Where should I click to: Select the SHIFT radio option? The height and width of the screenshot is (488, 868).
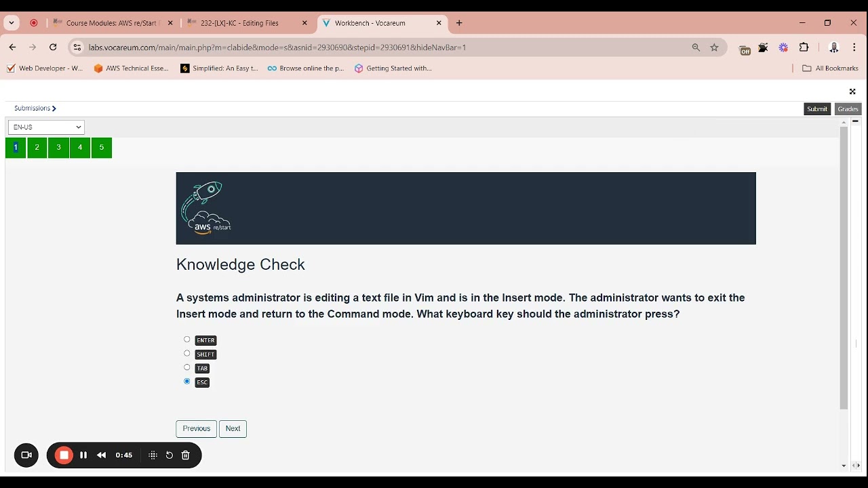pyautogui.click(x=187, y=353)
